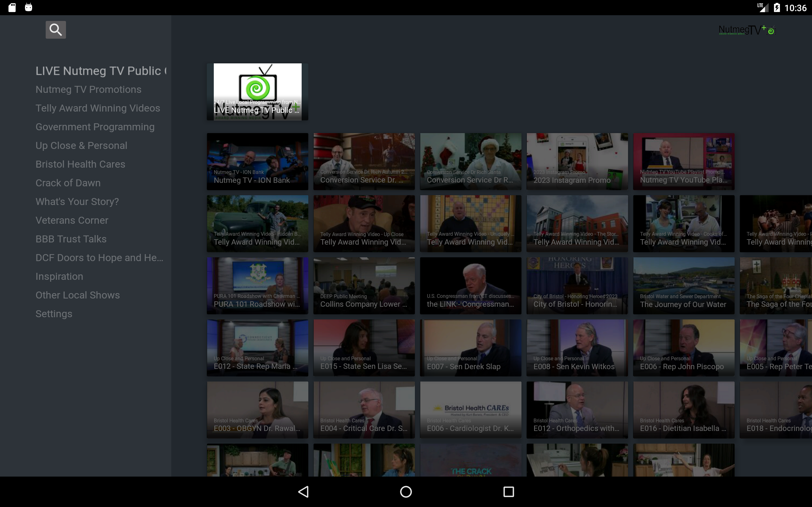Select Government Programming category

(x=95, y=126)
